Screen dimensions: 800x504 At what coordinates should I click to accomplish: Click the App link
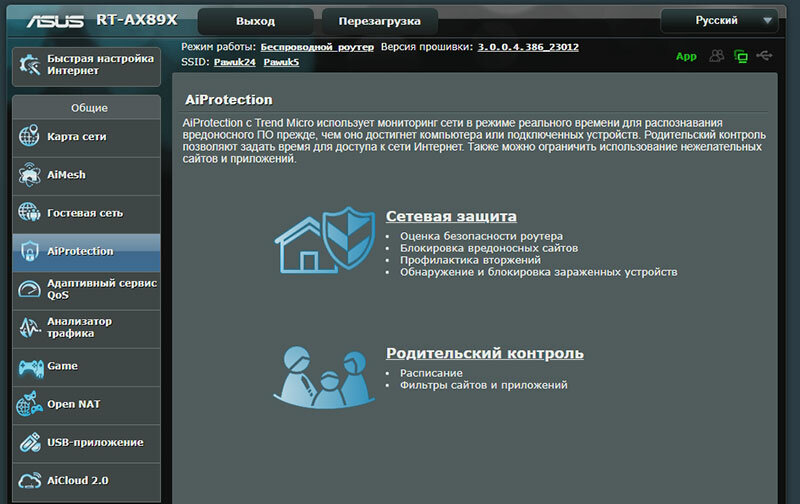[686, 56]
